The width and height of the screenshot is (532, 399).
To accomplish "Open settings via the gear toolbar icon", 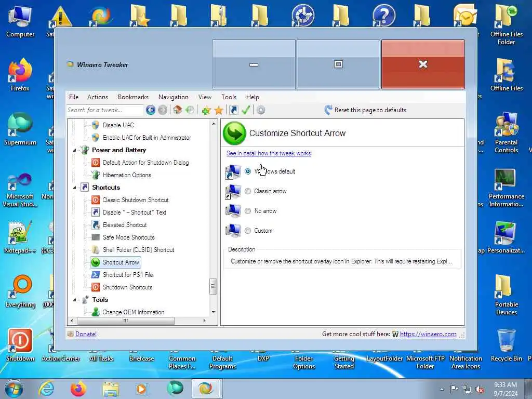I will 261,110.
